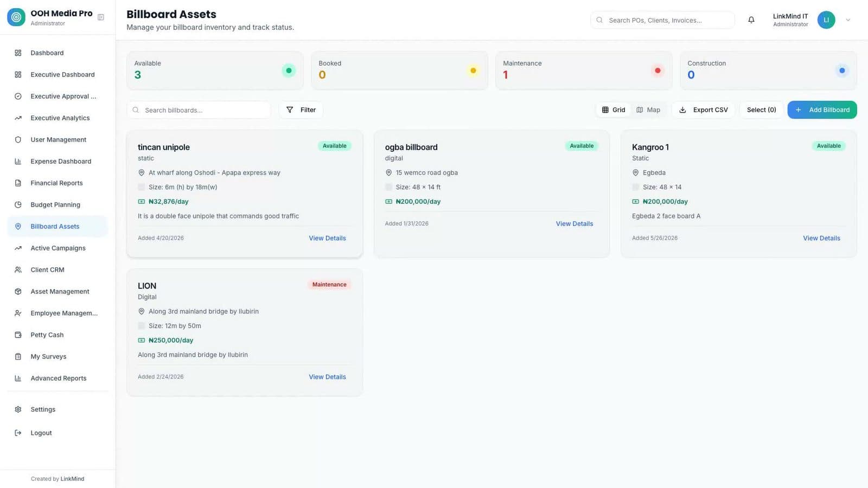Viewport: 868px width, 488px height.
Task: Click the yellow Booked status dot
Action: (x=473, y=70)
